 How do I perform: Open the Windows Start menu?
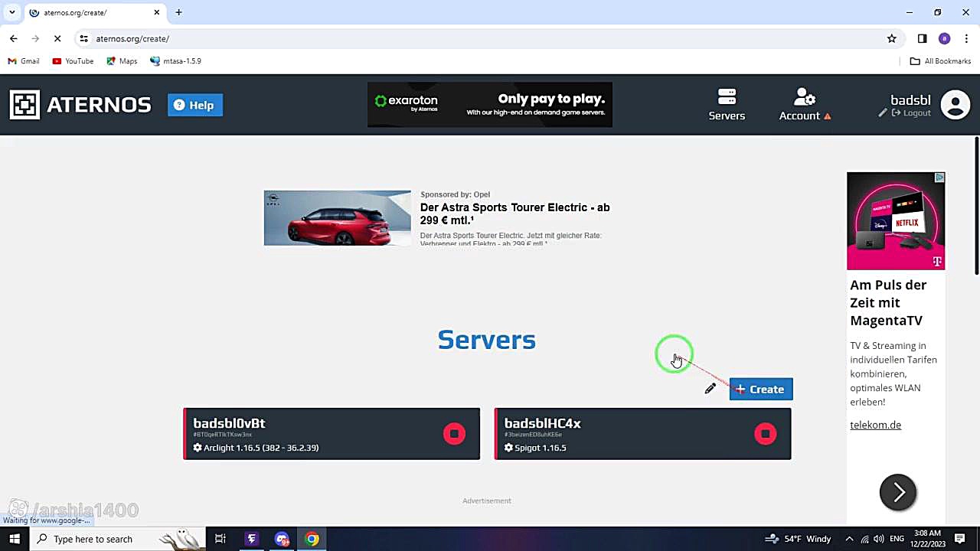[15, 539]
